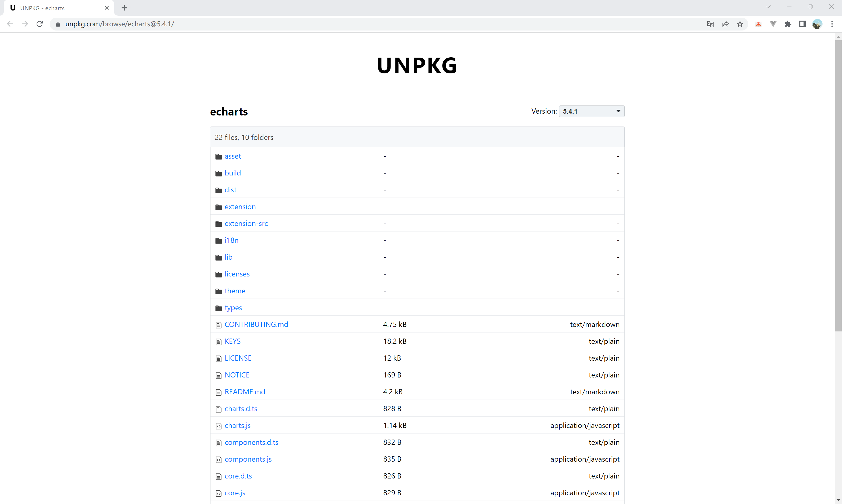This screenshot has width=842, height=504.
Task: Open the Chrome three-dot menu
Action: (x=832, y=24)
